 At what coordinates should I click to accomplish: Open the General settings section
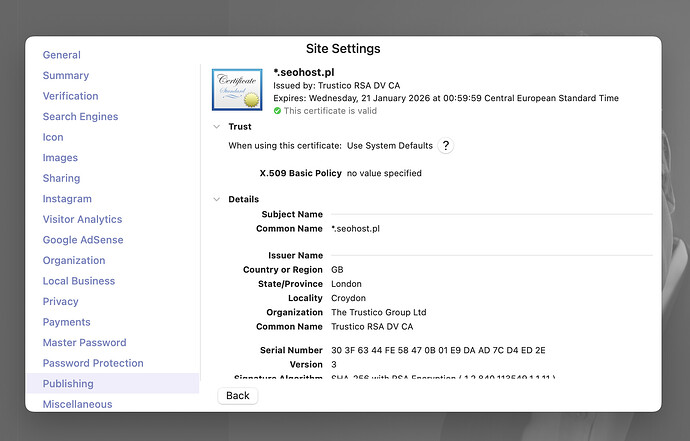pyautogui.click(x=62, y=55)
